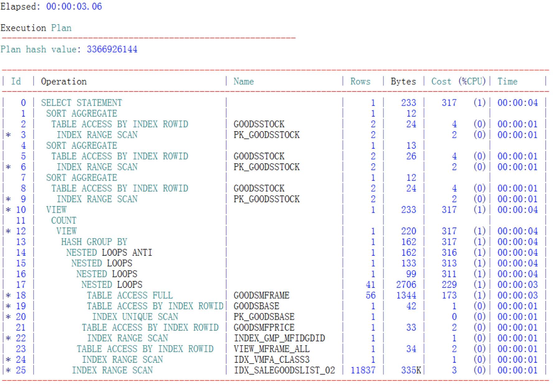Click the PK_GOODSBASE index name
This screenshot has width=560, height=392.
pos(264,317)
